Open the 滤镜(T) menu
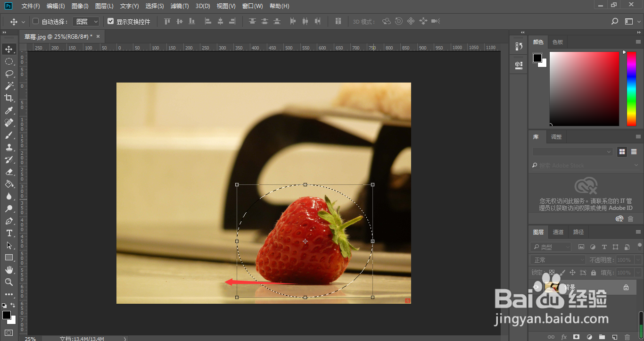The width and height of the screenshot is (644, 341). (179, 6)
